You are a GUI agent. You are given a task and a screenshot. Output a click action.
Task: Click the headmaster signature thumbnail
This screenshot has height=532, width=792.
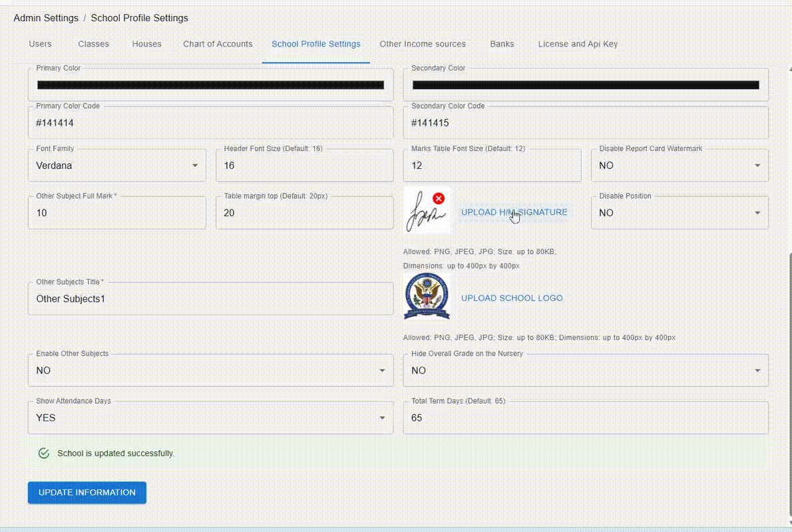[x=424, y=211]
